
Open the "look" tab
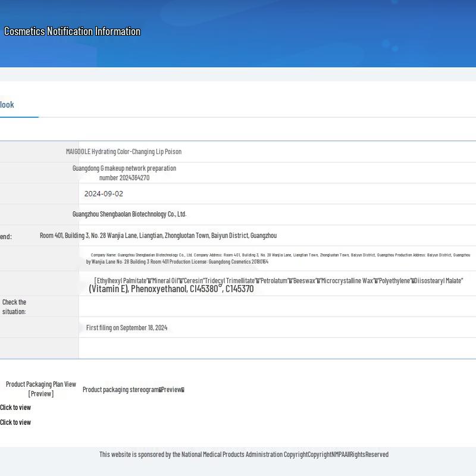pos(7,105)
